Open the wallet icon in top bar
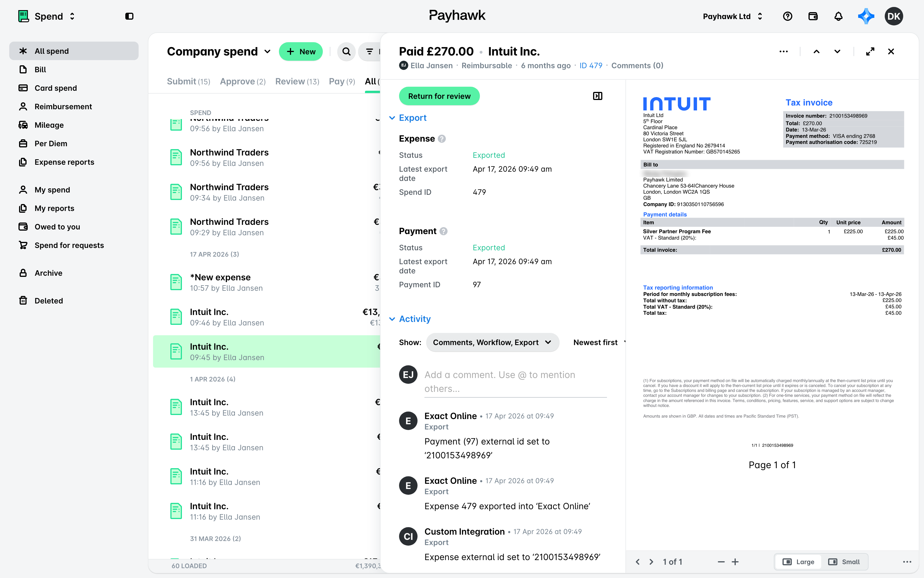This screenshot has height=578, width=924. 813,16
